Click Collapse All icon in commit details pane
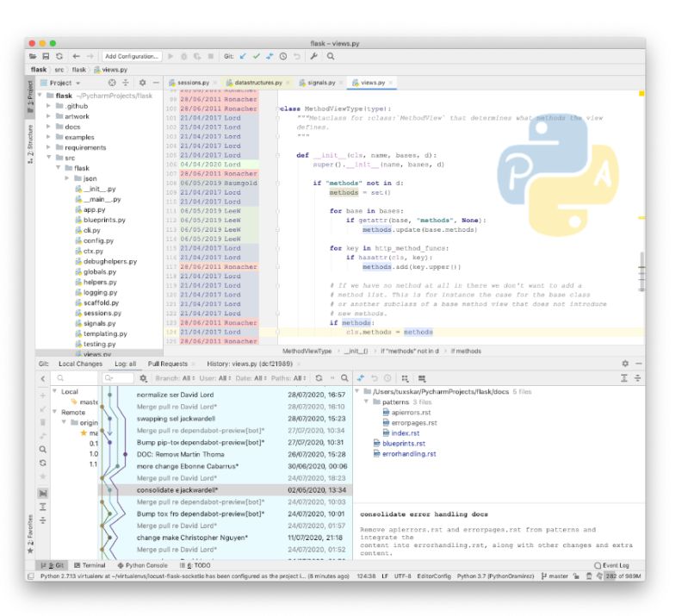The image size is (688, 616). 637,378
